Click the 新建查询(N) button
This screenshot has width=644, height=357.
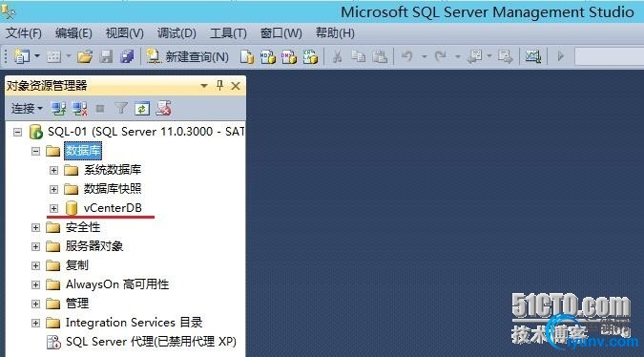click(188, 56)
